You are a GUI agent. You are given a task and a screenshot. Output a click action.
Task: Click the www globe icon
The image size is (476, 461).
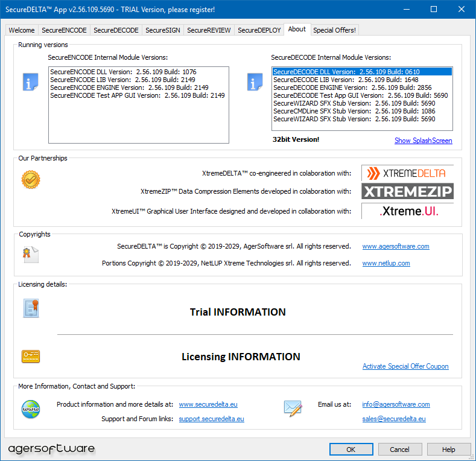(31, 409)
